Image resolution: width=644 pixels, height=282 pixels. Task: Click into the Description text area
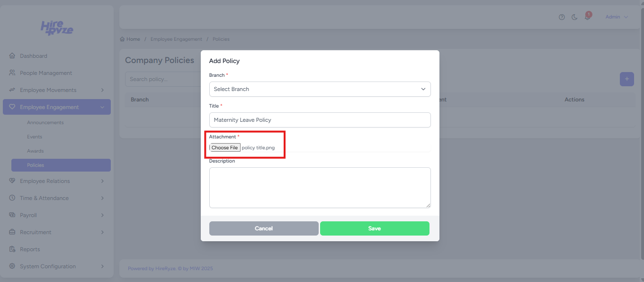coord(320,187)
